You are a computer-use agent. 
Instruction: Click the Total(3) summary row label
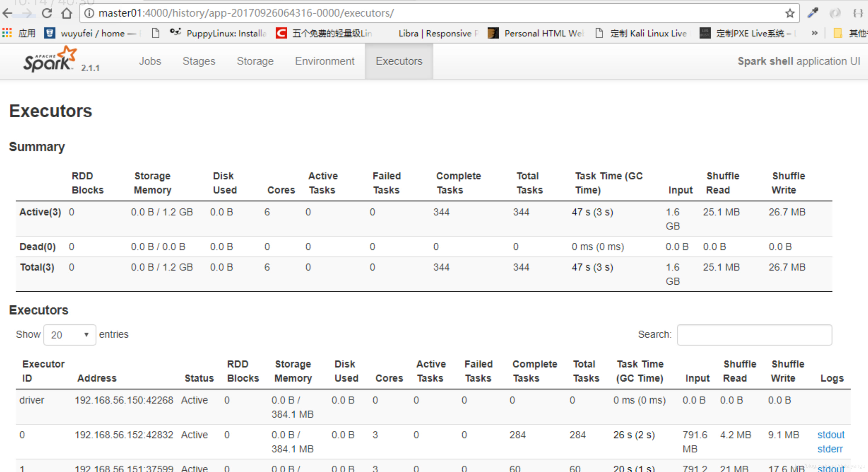point(37,267)
